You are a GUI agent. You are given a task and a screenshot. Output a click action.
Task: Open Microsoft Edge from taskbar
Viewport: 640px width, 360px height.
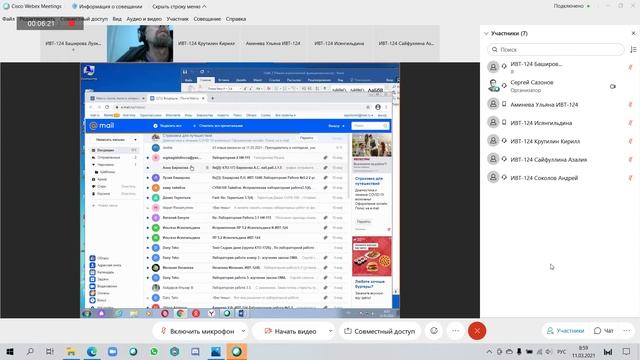pos(92,352)
